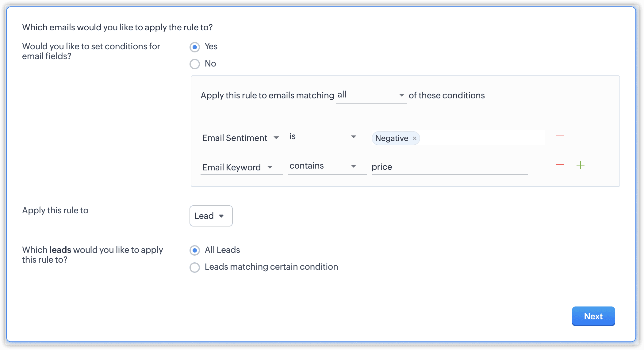Viewport: 644px width, 350px height.
Task: Open the Email Sentiment field dropdown
Action: coord(241,138)
